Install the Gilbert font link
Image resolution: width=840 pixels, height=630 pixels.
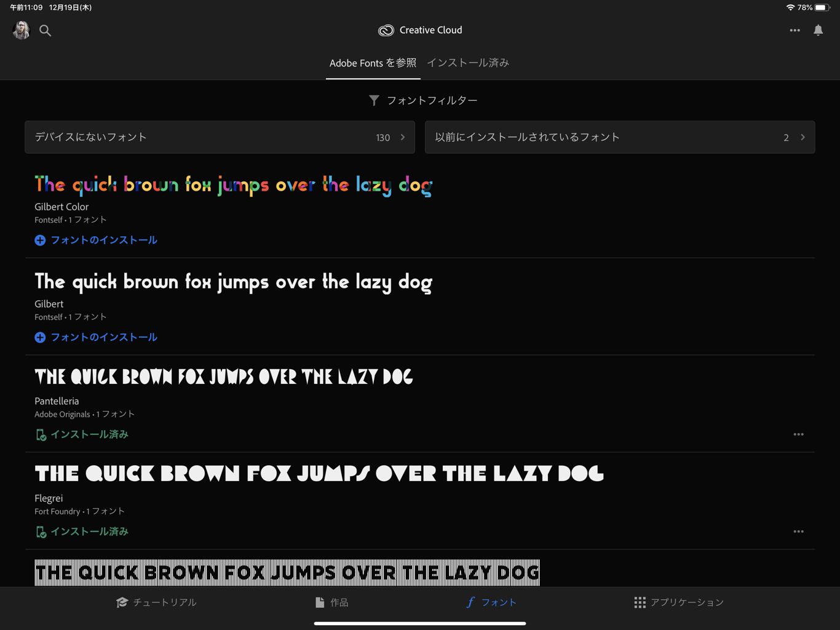[x=104, y=337]
